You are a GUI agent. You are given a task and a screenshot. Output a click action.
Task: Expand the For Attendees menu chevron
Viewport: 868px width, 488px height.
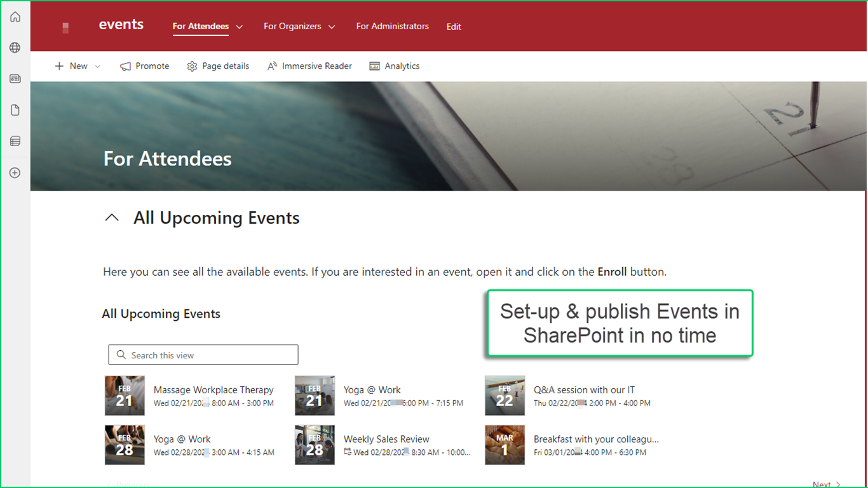click(x=240, y=27)
